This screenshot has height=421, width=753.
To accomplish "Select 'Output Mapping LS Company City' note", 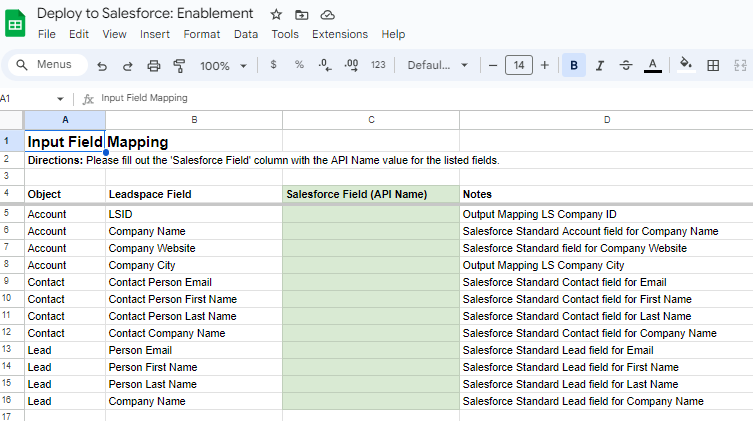I will (x=607, y=265).
